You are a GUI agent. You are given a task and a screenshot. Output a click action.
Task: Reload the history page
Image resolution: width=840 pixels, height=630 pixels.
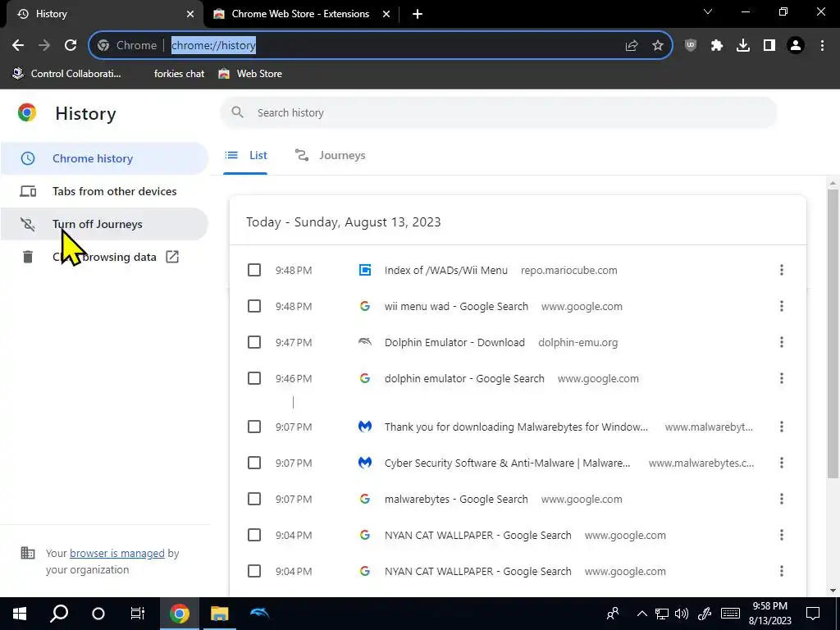coord(71,46)
